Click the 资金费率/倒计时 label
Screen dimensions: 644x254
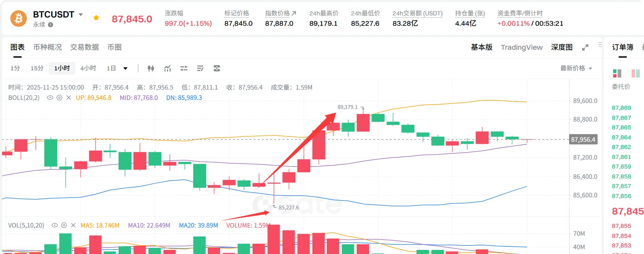coord(520,13)
